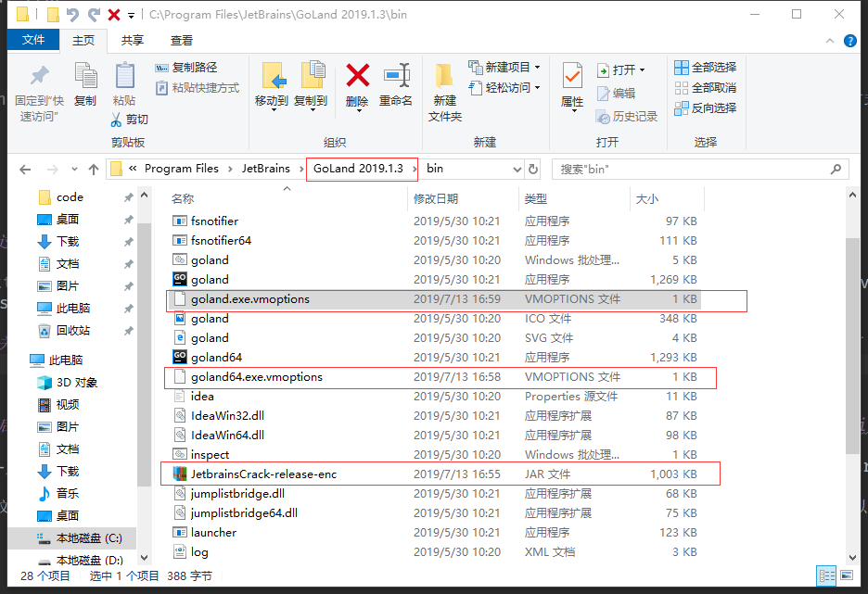This screenshot has height=594, width=868.
Task: Click Paste shortcut option
Action: tap(198, 88)
